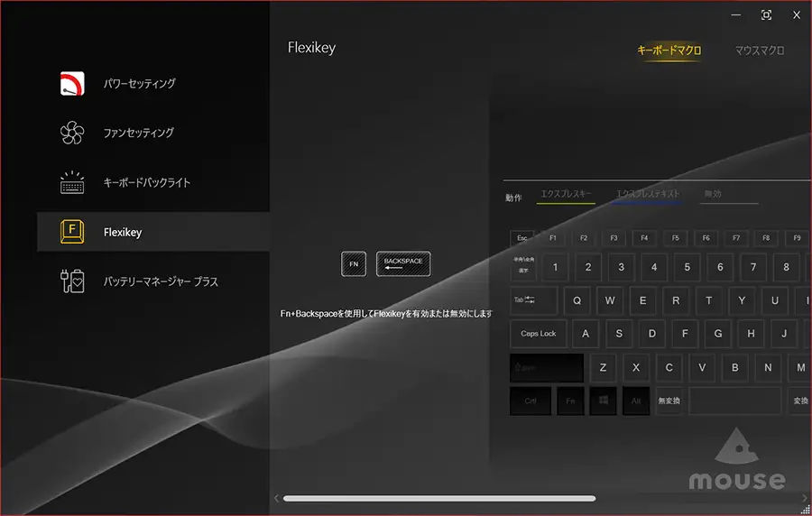Click the scrollbar left arrow

277,498
